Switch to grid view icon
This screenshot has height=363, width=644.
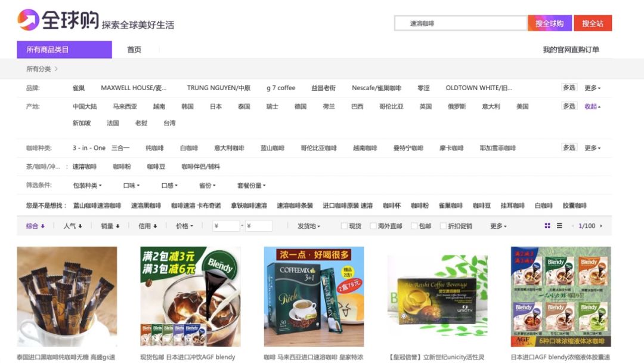(x=547, y=226)
